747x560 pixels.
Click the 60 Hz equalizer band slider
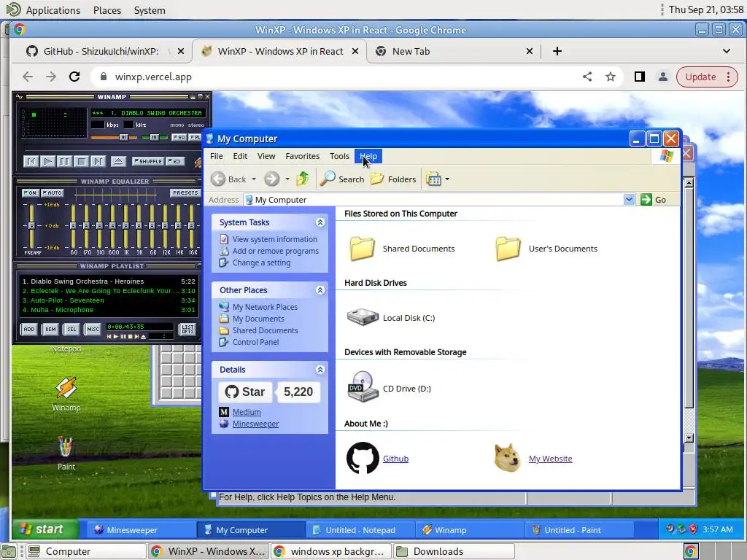pyautogui.click(x=74, y=225)
